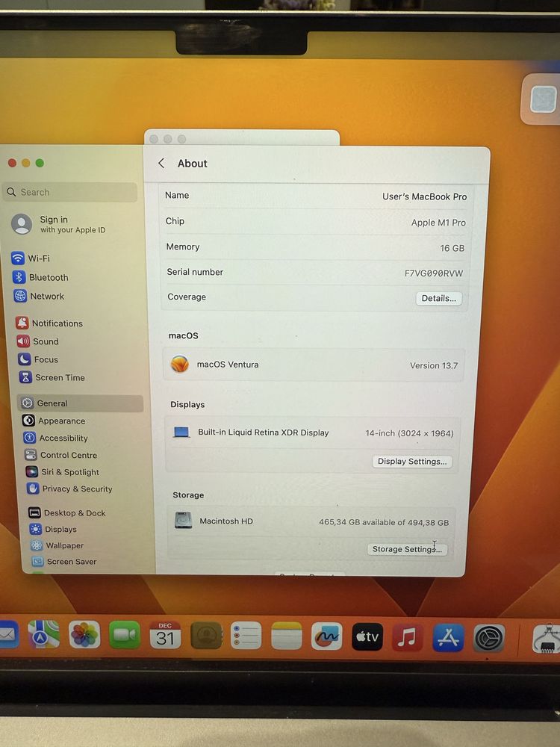
Task: Open Wallpaper settings
Action: (57, 545)
